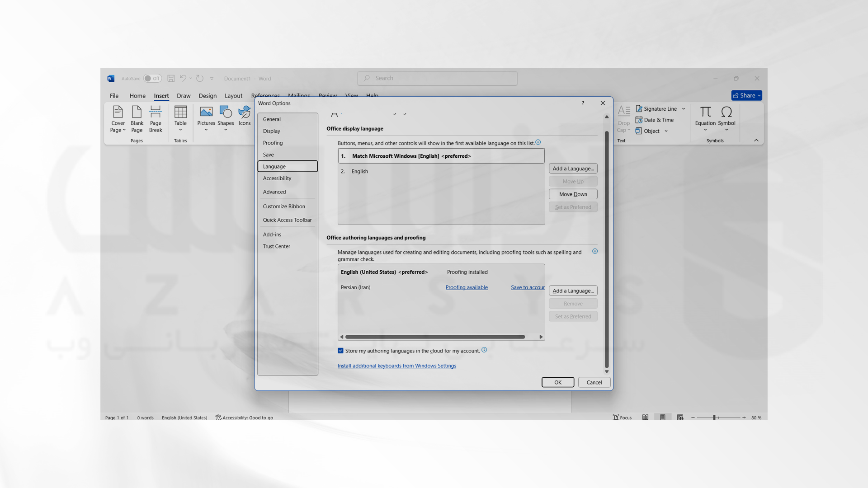The height and width of the screenshot is (488, 868).
Task: Open Install additional keyboards from Windows Settings
Action: (x=397, y=366)
